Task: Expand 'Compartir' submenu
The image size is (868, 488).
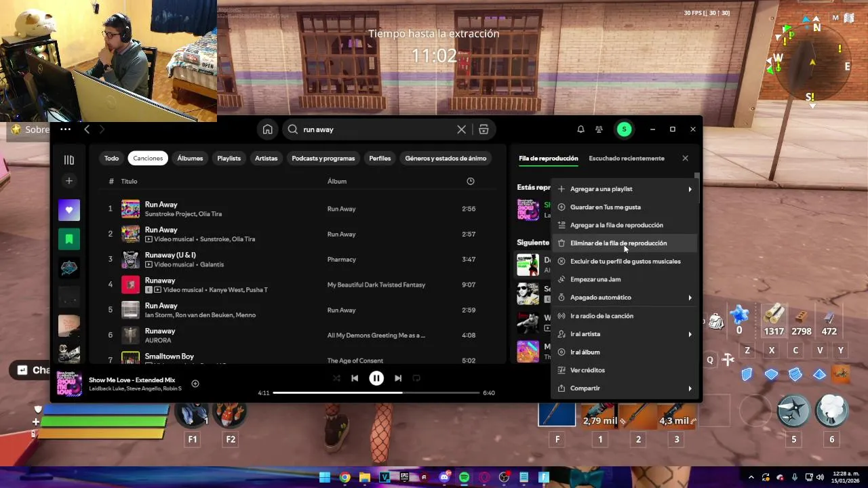Action: pyautogui.click(x=625, y=388)
